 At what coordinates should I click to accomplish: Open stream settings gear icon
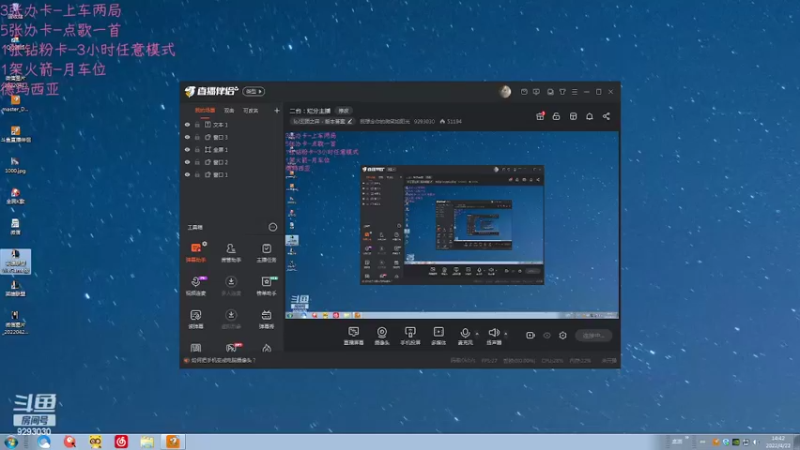[563, 335]
